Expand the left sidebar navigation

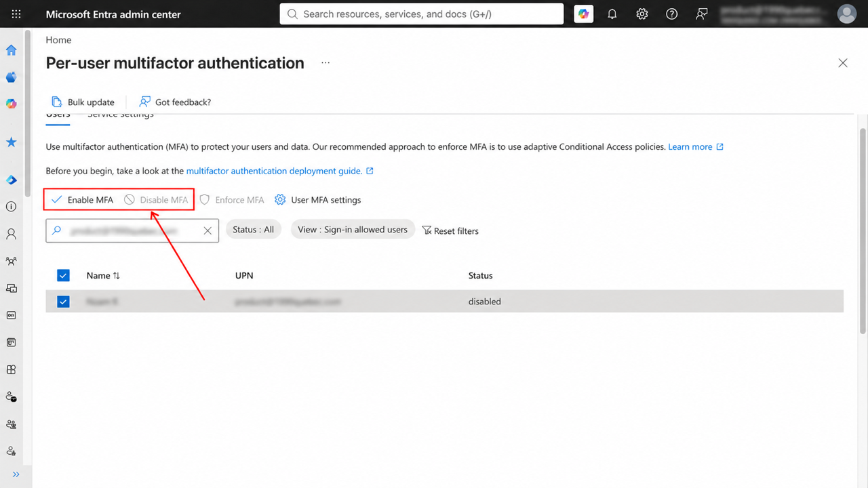click(16, 474)
